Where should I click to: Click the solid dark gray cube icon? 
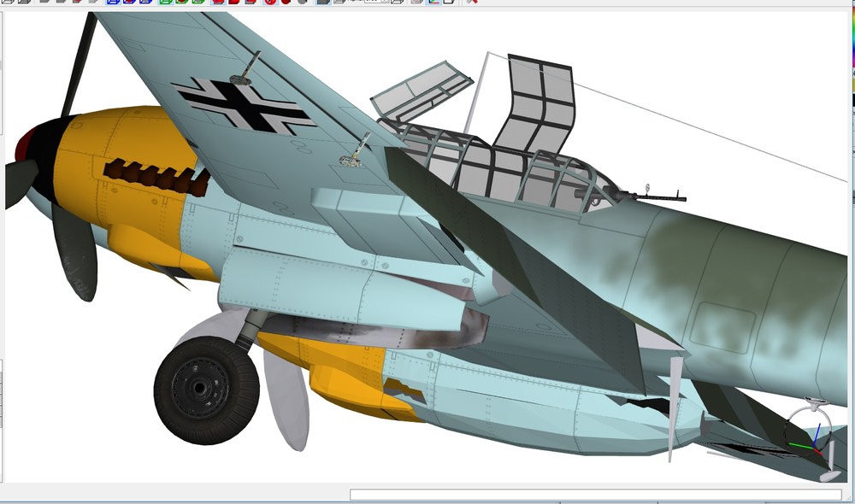[323, 2]
